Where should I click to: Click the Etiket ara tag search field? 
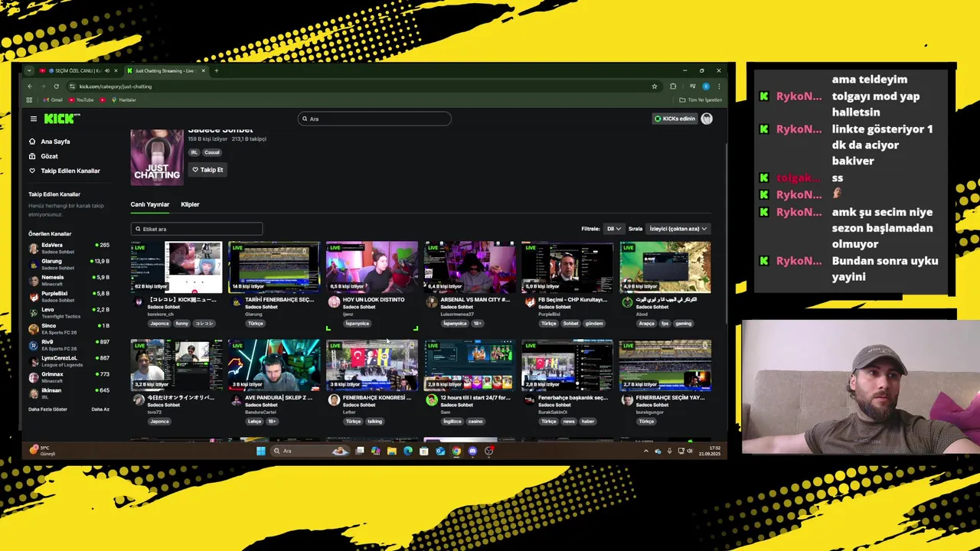pos(197,229)
